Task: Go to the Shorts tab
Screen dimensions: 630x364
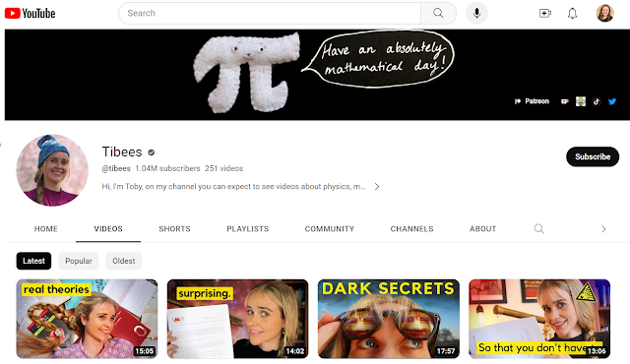Action: pyautogui.click(x=174, y=229)
